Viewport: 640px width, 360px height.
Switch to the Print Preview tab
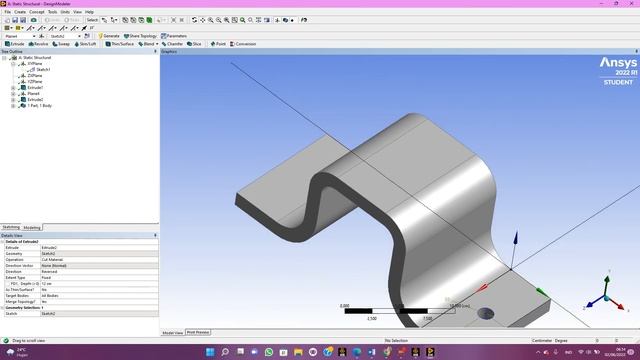pyautogui.click(x=198, y=333)
